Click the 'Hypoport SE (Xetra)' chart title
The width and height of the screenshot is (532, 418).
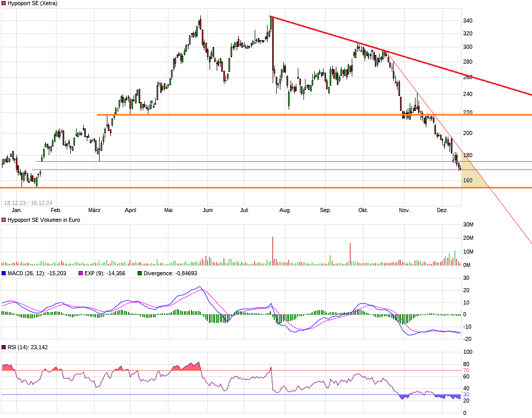[32, 4]
